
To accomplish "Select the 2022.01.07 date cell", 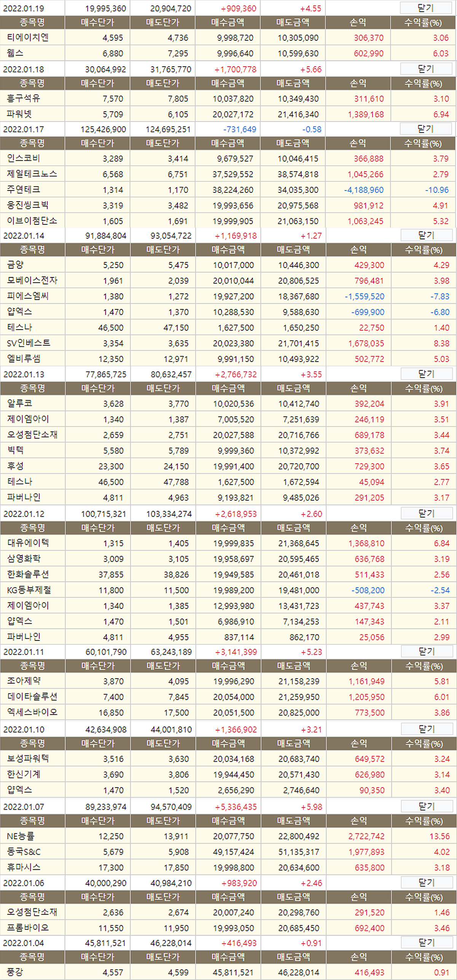I will pos(24,807).
